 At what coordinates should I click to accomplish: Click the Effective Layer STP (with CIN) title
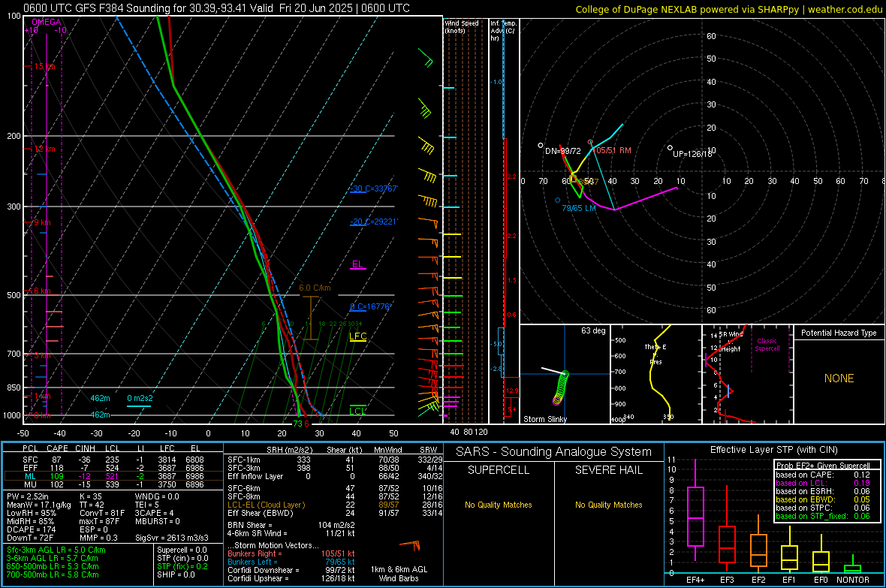coord(773,450)
